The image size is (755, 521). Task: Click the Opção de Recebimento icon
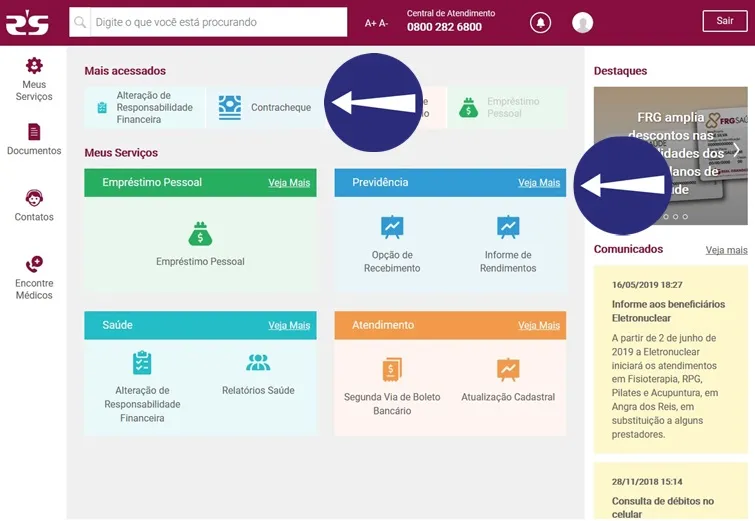[392, 228]
